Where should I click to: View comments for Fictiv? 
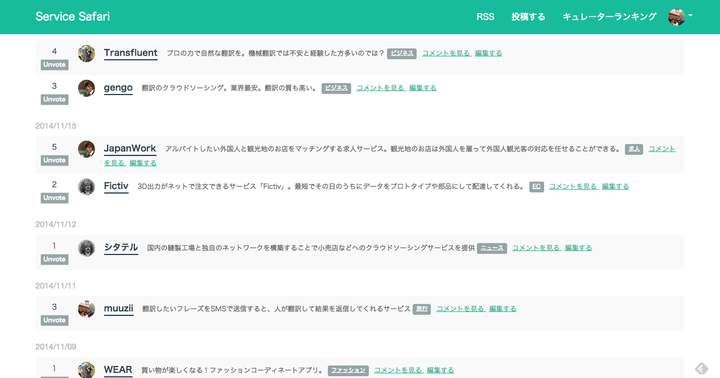click(x=574, y=186)
